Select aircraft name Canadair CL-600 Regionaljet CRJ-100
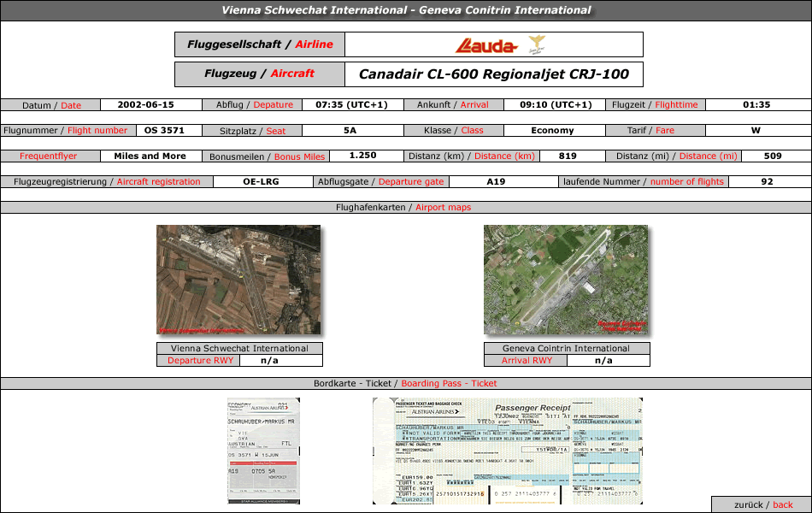Viewport: 812px width, 513px height. [x=494, y=74]
